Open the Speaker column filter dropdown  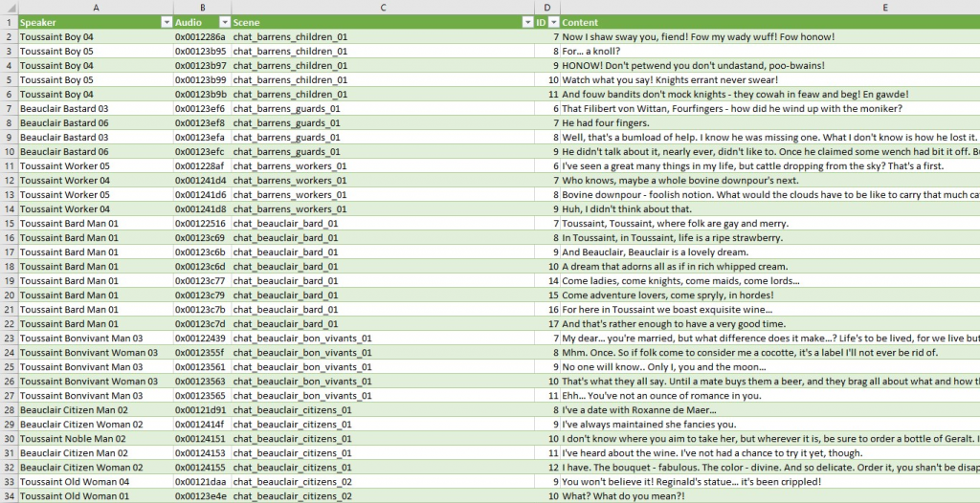pyautogui.click(x=167, y=23)
